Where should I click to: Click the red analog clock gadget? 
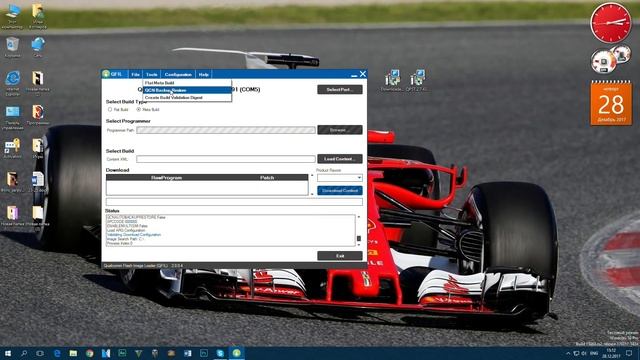[611, 23]
